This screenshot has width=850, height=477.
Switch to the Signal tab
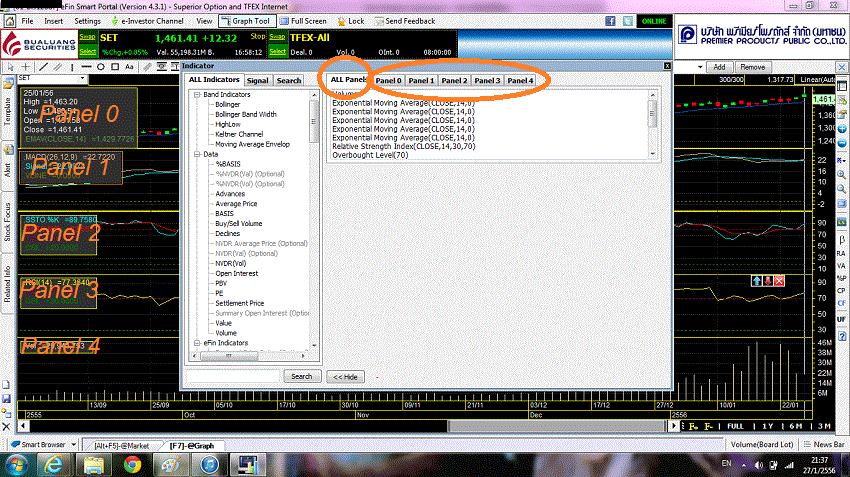click(257, 80)
